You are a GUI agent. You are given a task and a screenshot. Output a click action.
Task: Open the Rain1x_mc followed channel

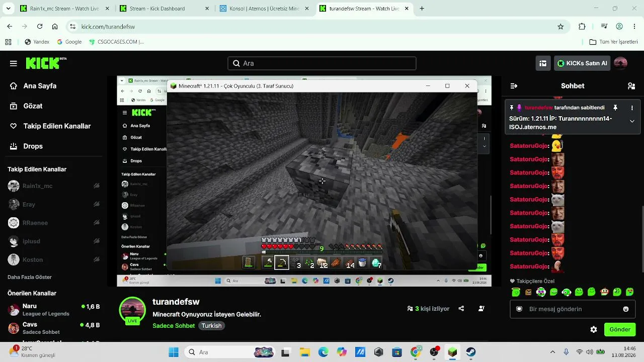point(54,186)
